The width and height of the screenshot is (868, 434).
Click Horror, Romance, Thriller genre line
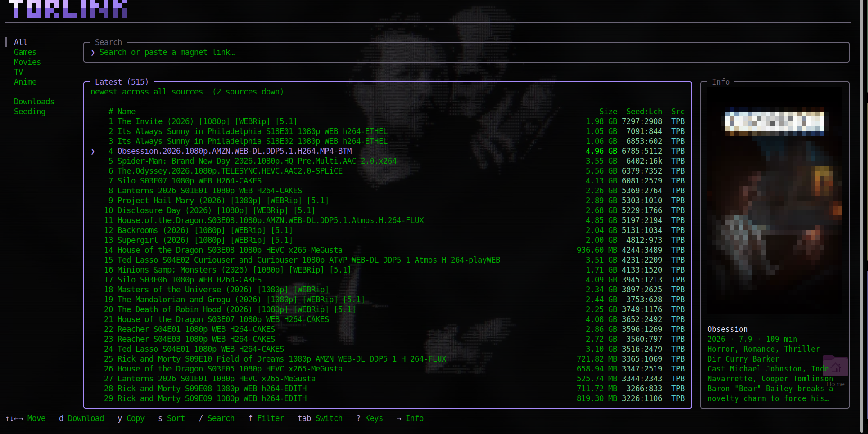coord(764,349)
